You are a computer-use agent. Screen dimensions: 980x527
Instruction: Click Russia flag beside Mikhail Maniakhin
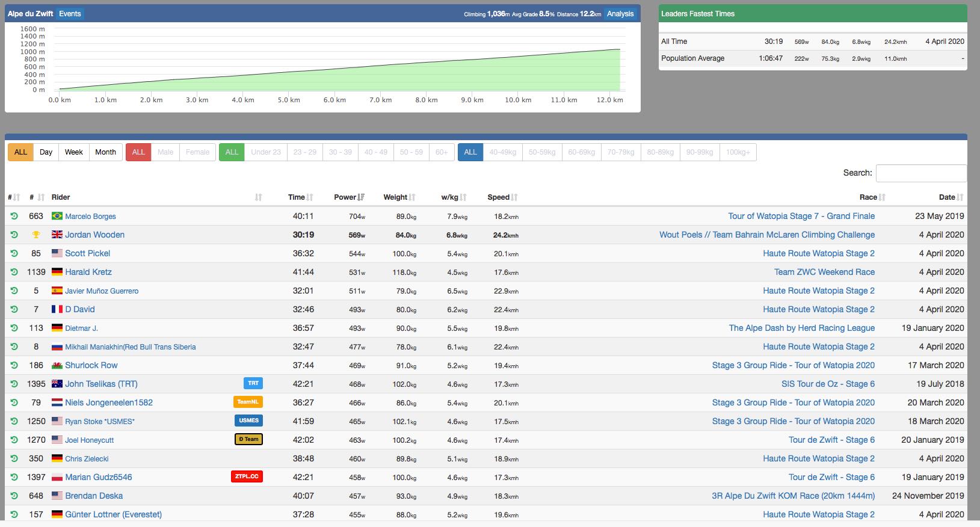[57, 347]
